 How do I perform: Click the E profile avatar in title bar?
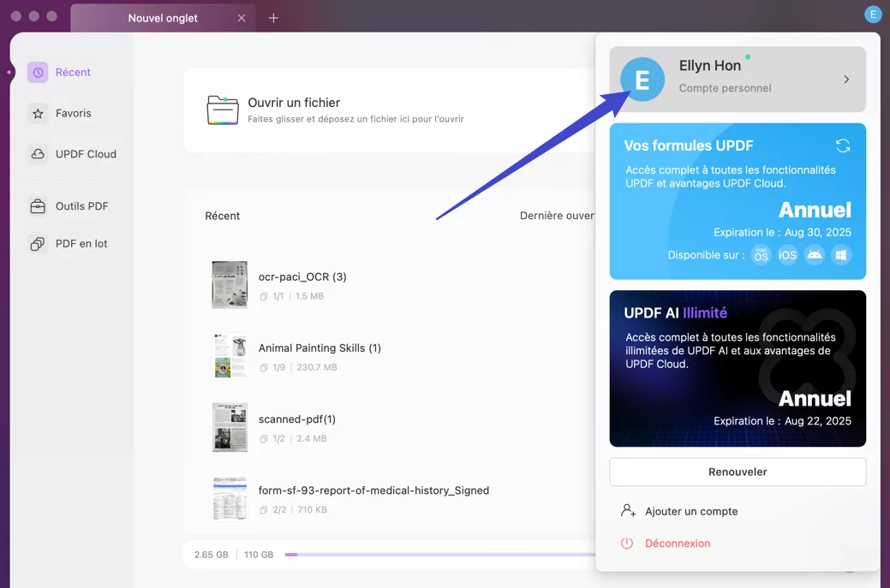[872, 15]
